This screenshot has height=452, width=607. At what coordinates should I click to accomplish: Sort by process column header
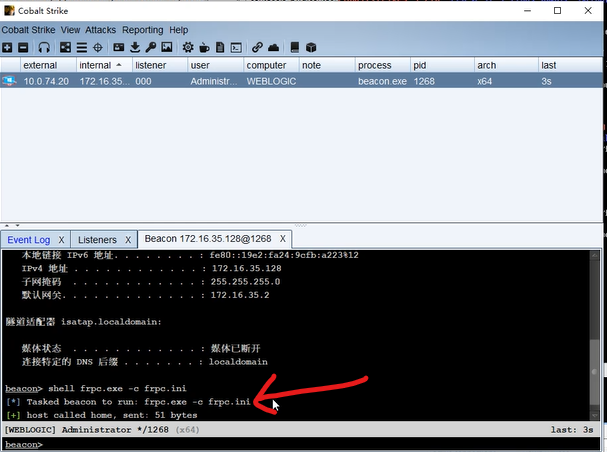click(x=383, y=65)
